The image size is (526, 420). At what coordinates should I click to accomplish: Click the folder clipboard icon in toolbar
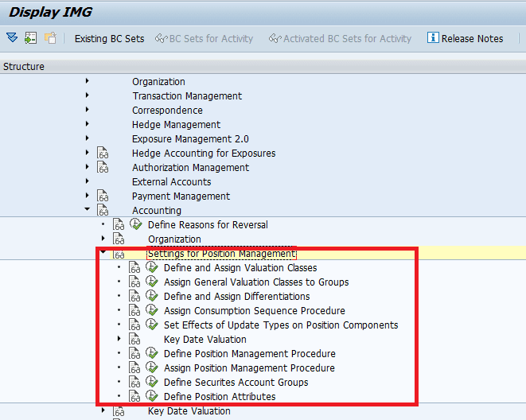[50, 37]
